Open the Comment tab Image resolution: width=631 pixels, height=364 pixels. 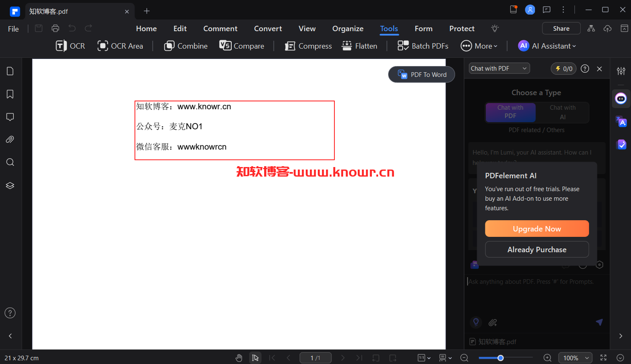(x=220, y=29)
